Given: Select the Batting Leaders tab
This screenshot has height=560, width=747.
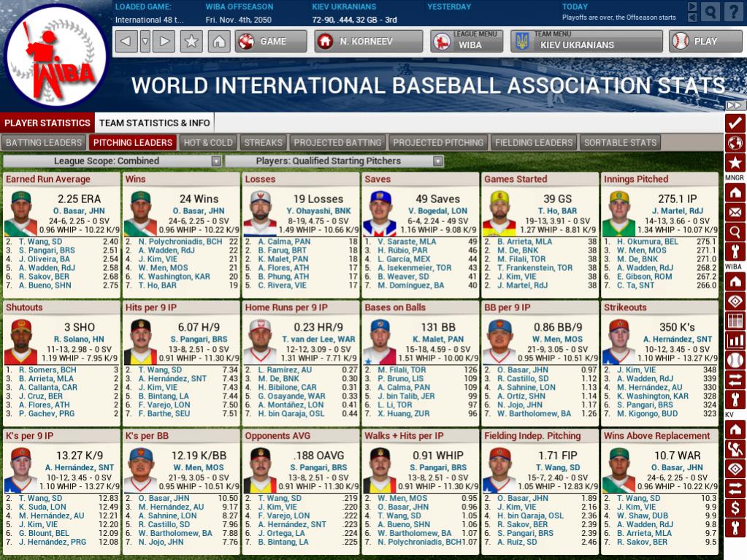Looking at the screenshot, I should click(44, 142).
